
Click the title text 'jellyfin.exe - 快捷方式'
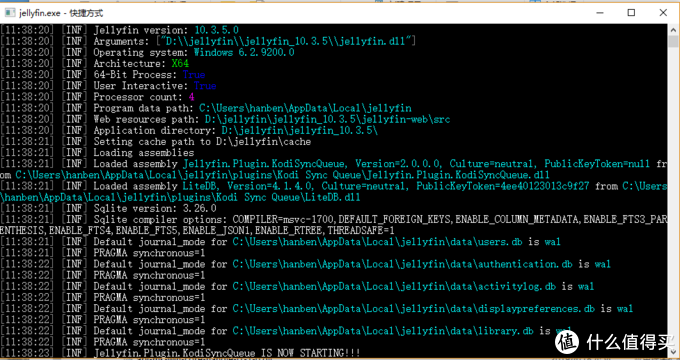[x=61, y=13]
